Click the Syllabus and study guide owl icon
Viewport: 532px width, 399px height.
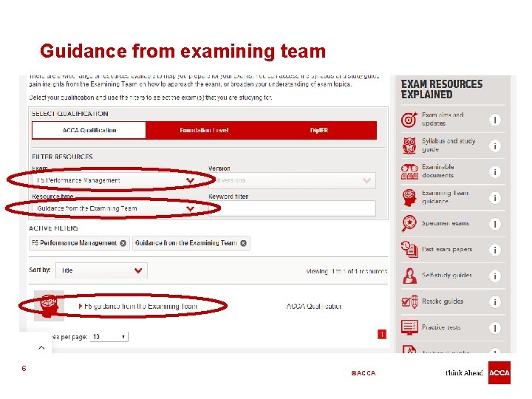[x=409, y=146]
